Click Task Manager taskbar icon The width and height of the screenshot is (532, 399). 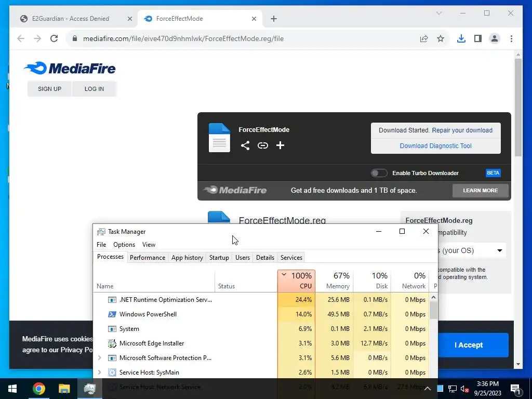tap(89, 389)
